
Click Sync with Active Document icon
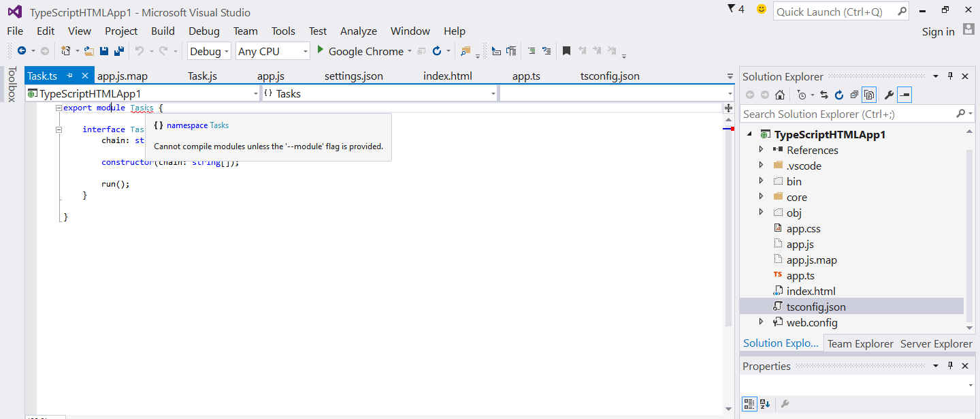(824, 95)
